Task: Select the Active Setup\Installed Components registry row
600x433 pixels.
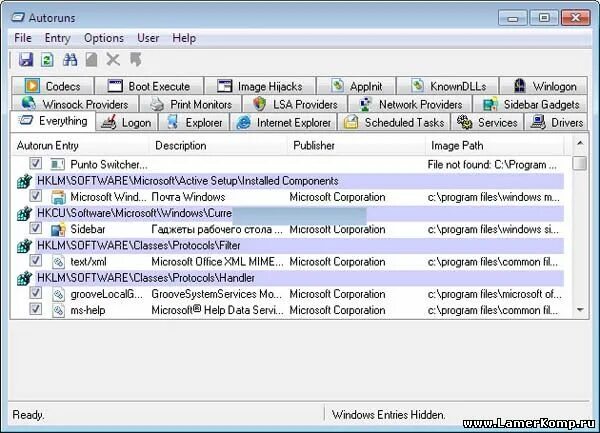Action: 300,181
